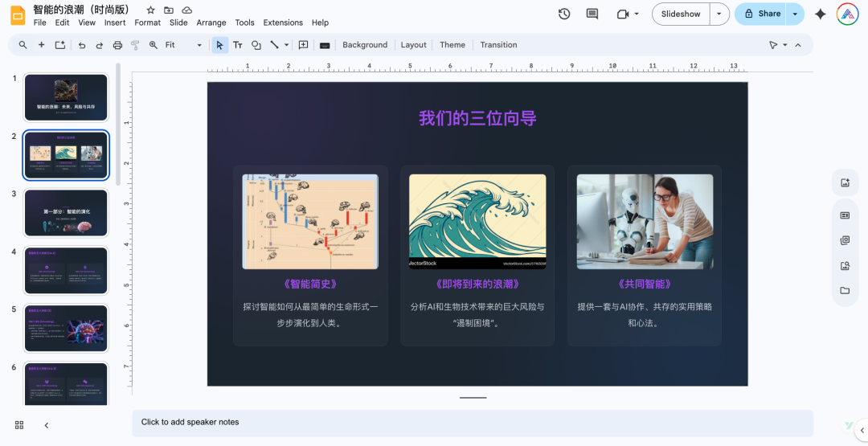Expand the right side panel arrow
The image size is (868, 446).
pos(862,430)
